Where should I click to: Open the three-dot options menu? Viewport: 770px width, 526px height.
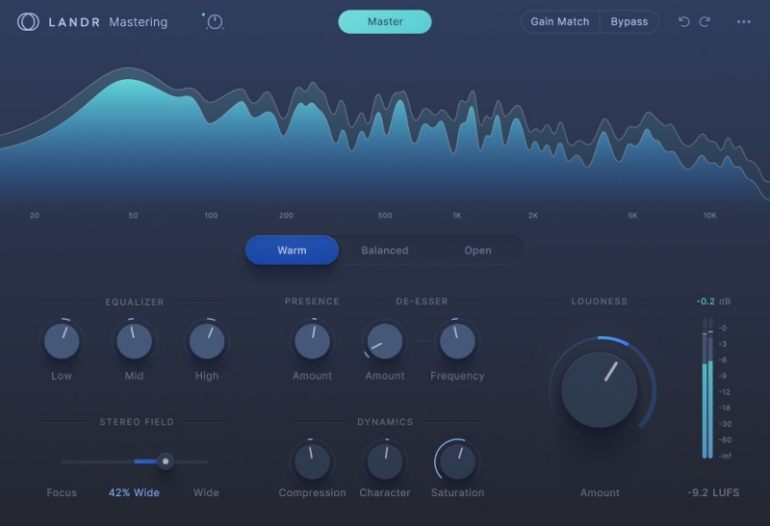pos(744,22)
